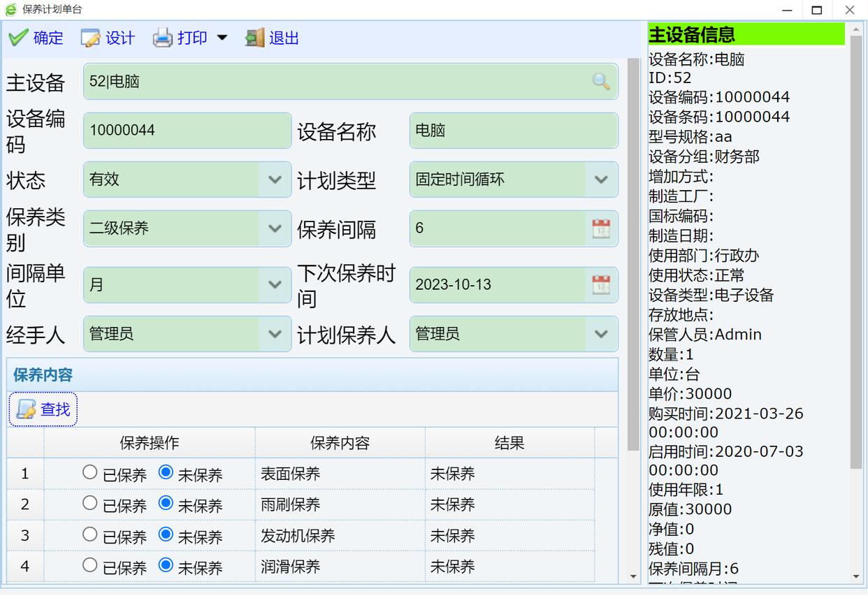868x598 pixels.
Task: Open calendar icon for 下次保养时间
Action: click(600, 285)
